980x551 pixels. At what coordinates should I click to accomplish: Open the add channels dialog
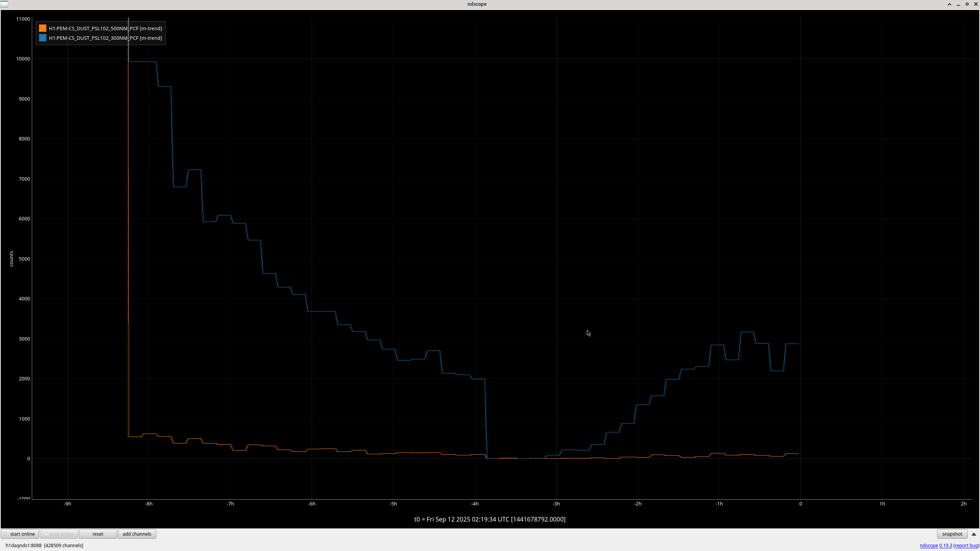(x=137, y=534)
